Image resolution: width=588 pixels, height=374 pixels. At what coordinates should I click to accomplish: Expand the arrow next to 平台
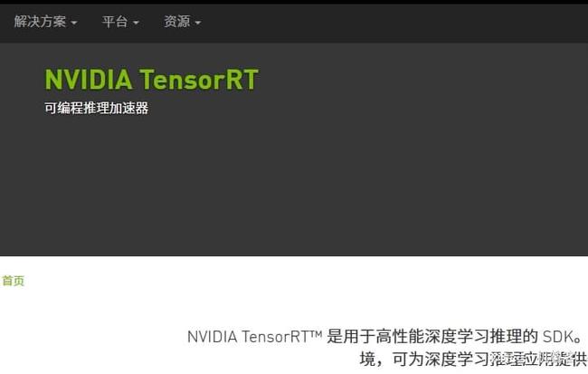136,23
